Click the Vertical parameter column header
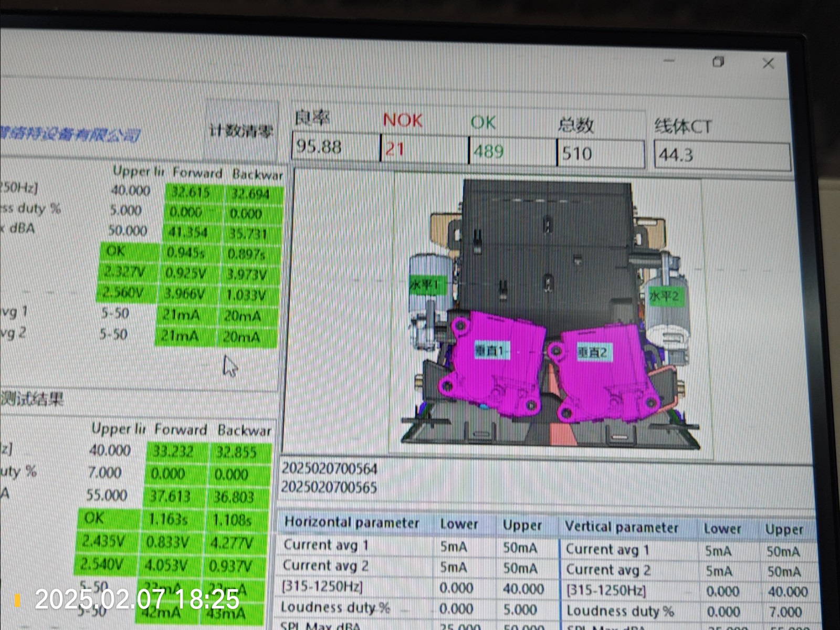 (x=622, y=527)
